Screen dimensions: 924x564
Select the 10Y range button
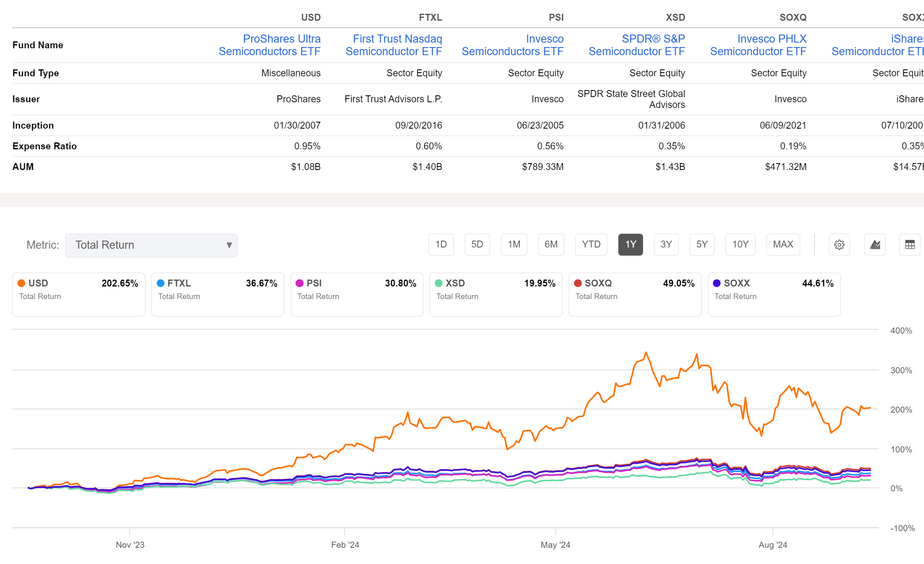740,244
